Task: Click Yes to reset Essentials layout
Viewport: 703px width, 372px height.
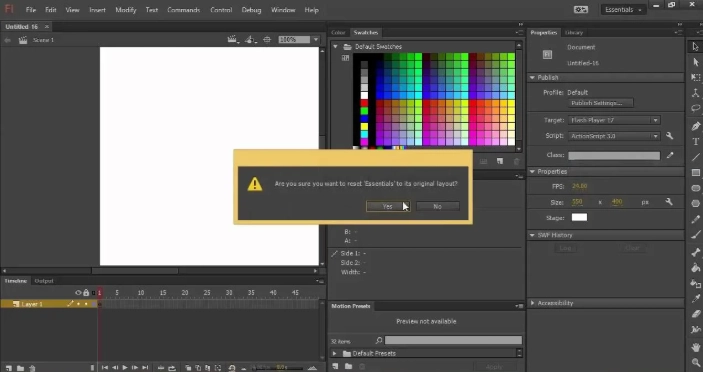Action: pos(388,206)
